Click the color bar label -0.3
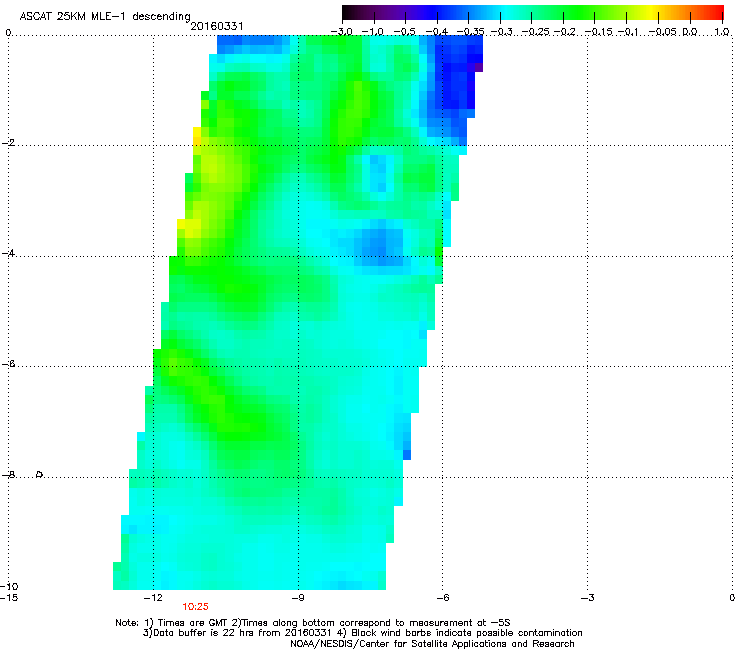The height and width of the screenshot is (650, 740). (502, 32)
